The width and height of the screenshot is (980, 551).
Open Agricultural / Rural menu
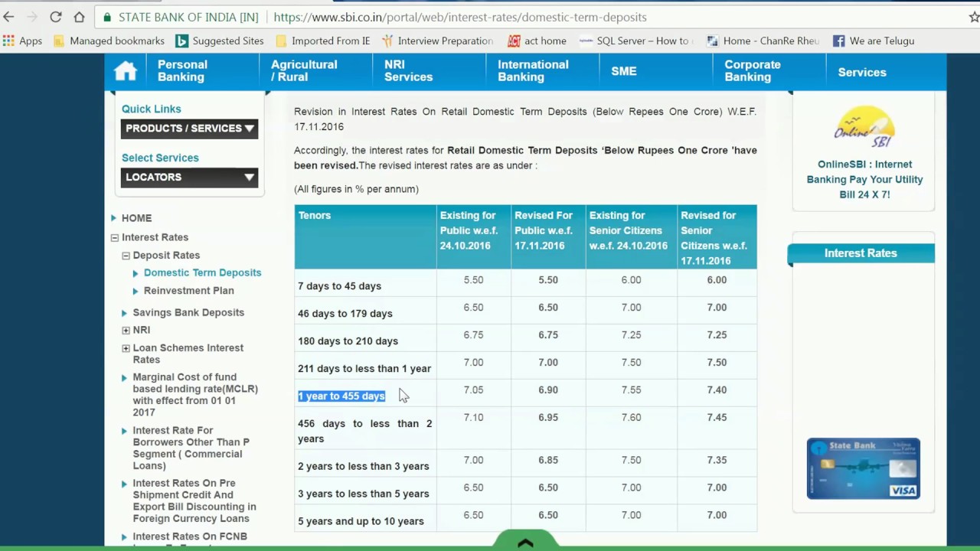coord(304,71)
